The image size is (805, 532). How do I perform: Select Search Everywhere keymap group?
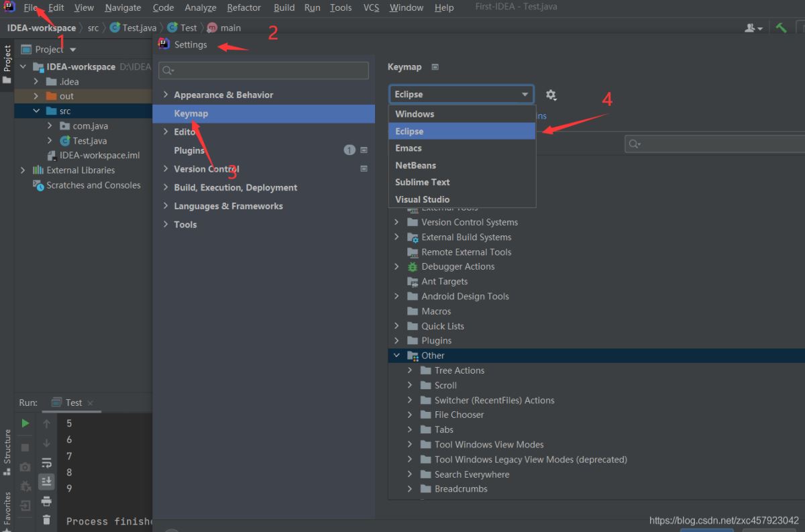(472, 474)
